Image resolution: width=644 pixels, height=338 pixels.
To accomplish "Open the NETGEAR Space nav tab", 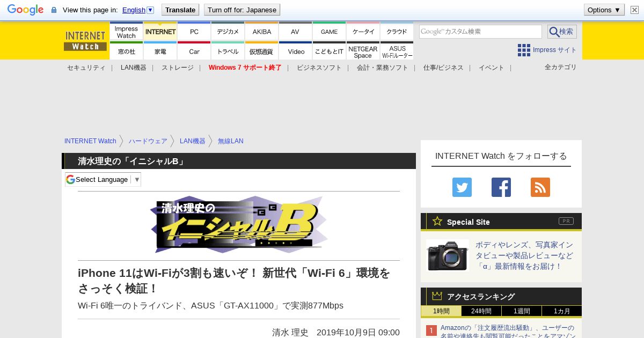I will (363, 51).
